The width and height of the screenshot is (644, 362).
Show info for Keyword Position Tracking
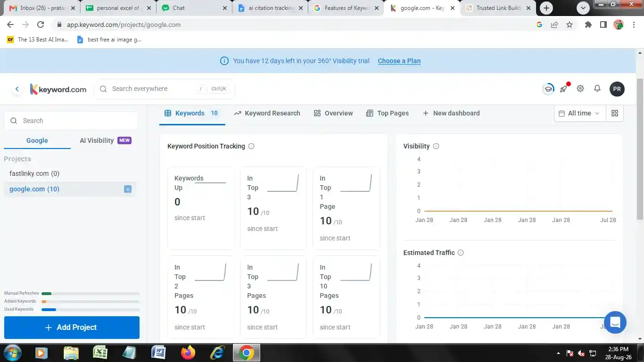click(x=251, y=146)
